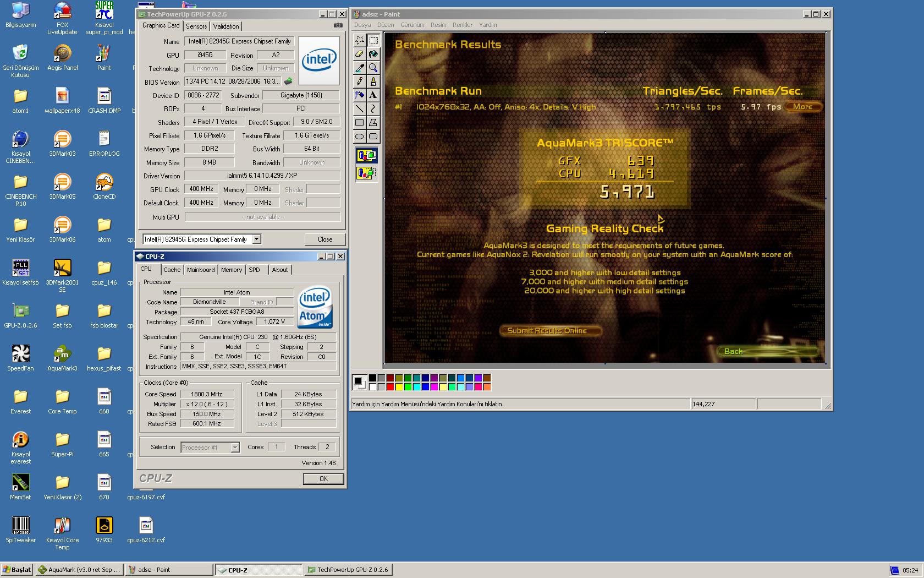Click the Core Speed 1800.3 MHz field
The image size is (924, 578).
click(x=207, y=394)
